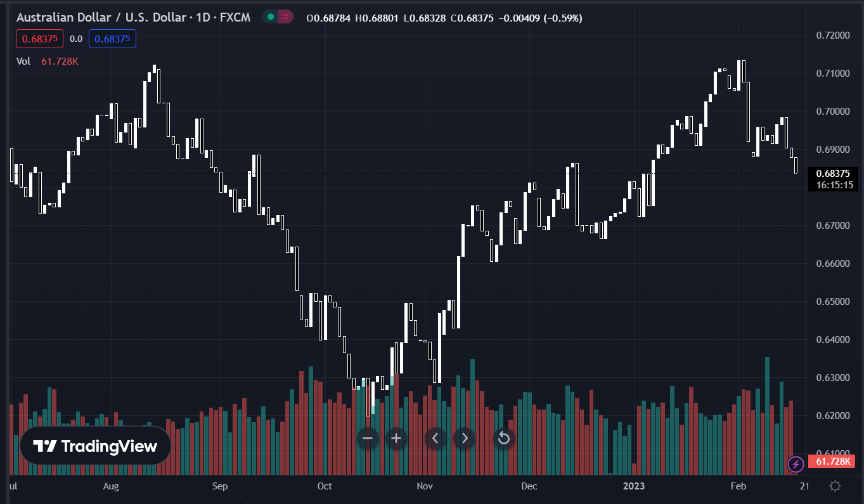This screenshot has width=864, height=504.
Task: Click the current price label on price axis
Action: pos(833,174)
